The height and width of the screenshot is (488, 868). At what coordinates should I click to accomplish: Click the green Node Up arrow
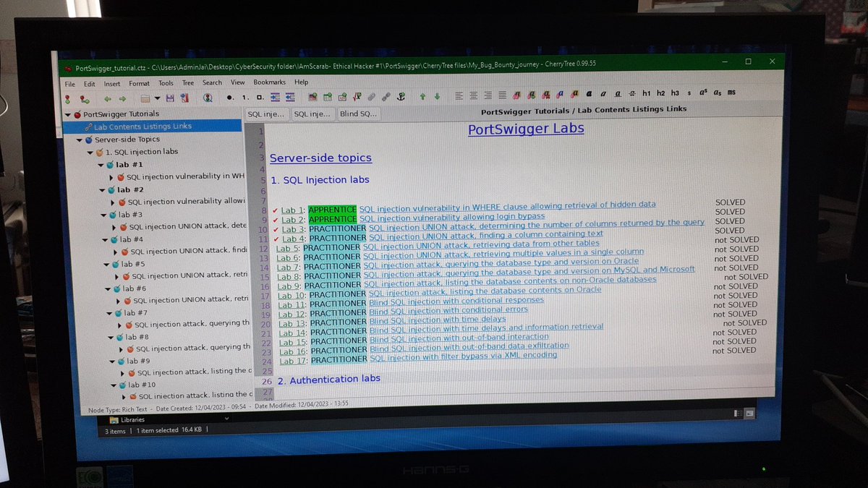[x=422, y=95]
